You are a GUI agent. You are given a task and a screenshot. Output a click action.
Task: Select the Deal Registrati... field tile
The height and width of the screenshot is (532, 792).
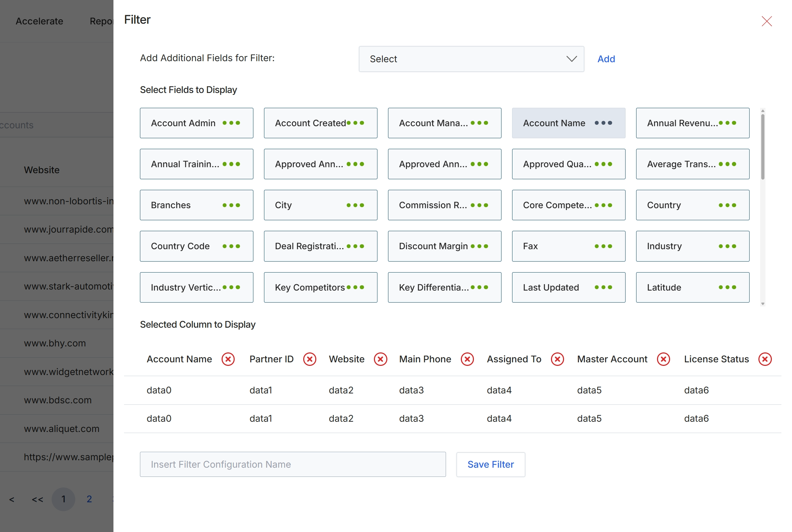coord(321,246)
